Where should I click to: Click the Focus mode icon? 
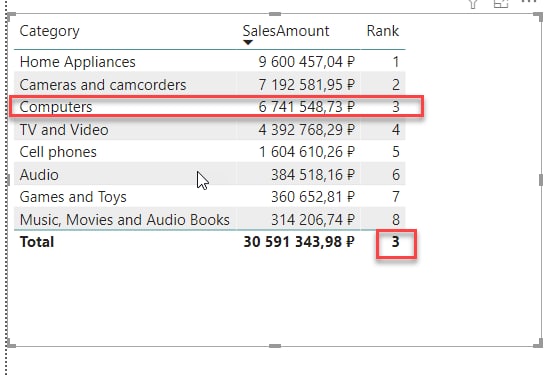(x=501, y=3)
